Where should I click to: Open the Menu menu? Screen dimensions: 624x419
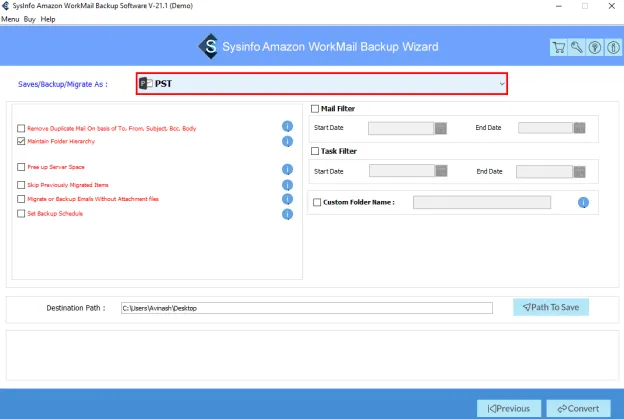10,19
